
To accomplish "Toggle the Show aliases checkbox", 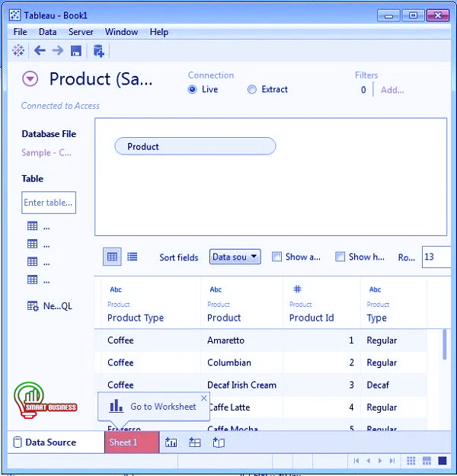I will click(x=276, y=257).
